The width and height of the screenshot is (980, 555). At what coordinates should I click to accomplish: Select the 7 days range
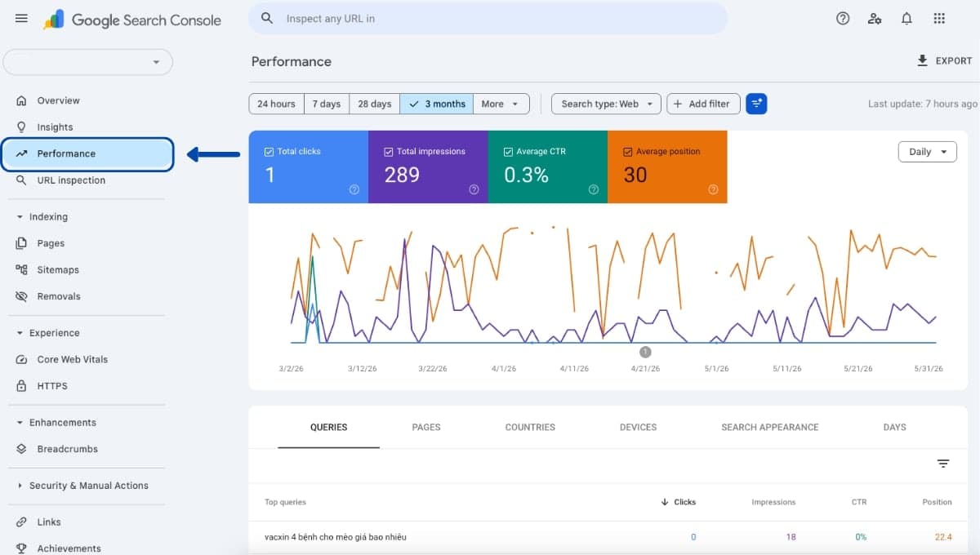(x=327, y=104)
